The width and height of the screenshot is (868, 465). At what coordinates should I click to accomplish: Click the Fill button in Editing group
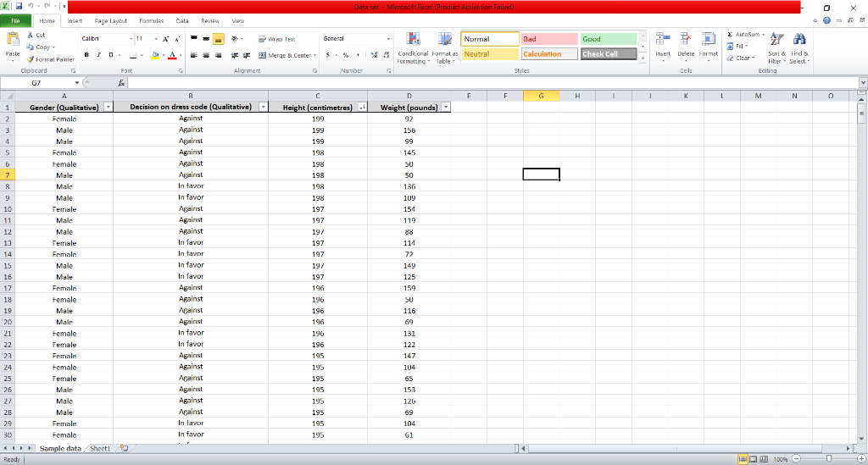click(x=737, y=46)
